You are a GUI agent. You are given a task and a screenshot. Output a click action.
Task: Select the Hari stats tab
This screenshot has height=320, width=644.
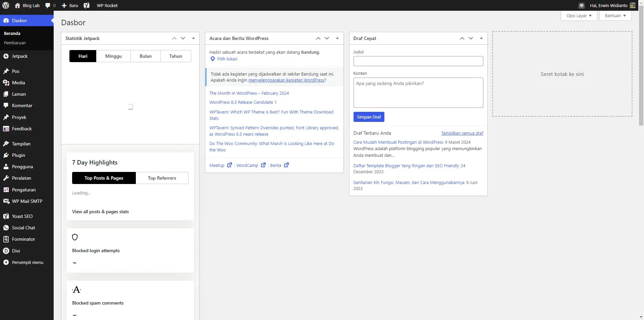[x=83, y=56]
